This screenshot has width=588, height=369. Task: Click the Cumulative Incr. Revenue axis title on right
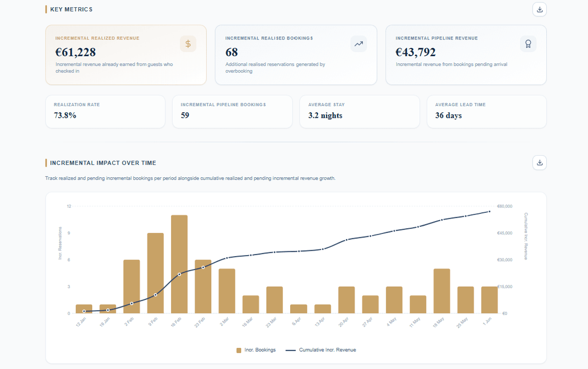526,236
